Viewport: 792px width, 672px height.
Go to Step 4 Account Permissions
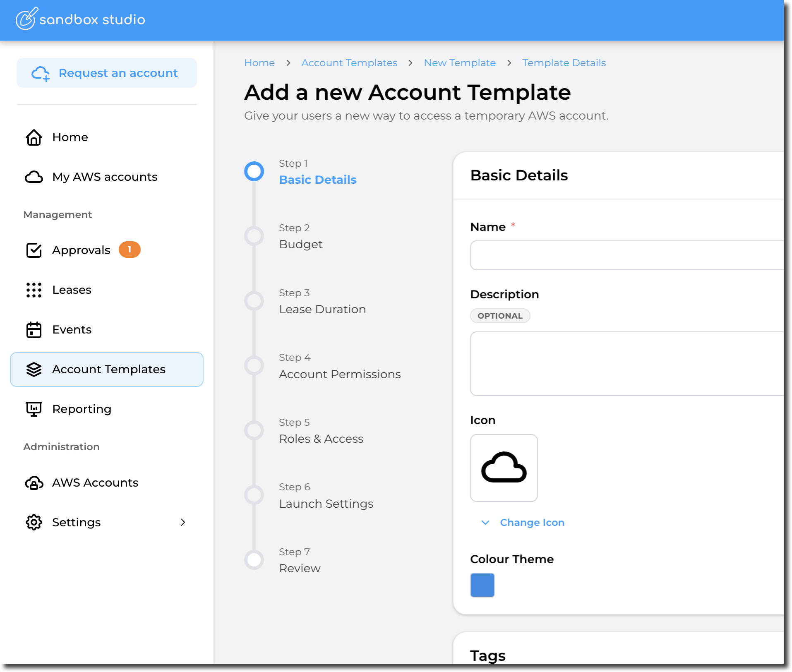tap(339, 374)
